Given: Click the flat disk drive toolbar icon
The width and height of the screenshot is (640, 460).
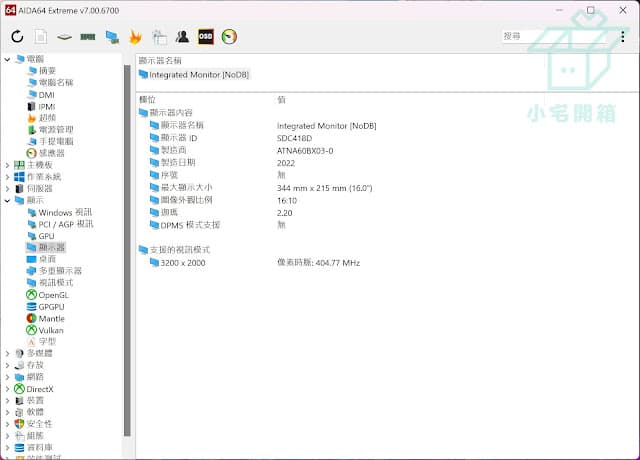Looking at the screenshot, I should (x=64, y=37).
